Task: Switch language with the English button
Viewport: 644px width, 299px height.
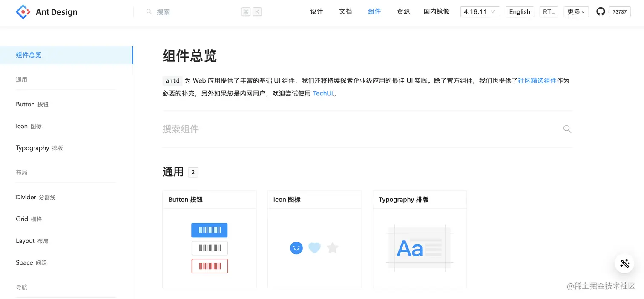Action: [x=520, y=12]
